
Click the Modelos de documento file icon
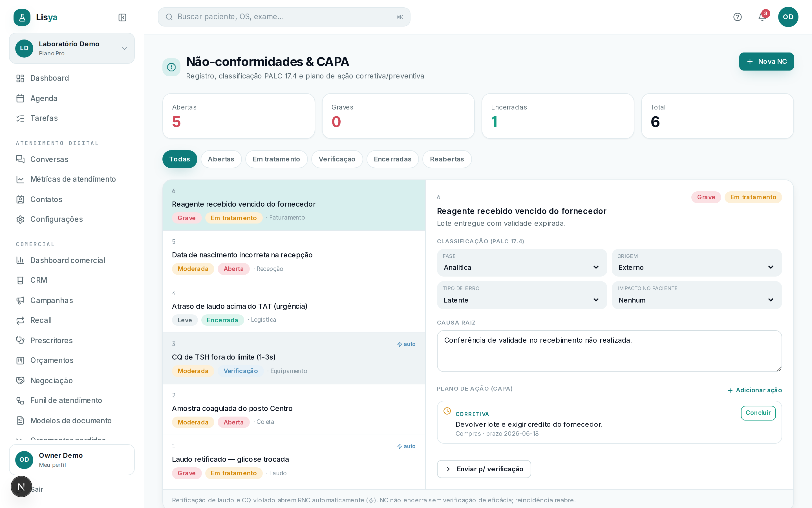(x=20, y=420)
